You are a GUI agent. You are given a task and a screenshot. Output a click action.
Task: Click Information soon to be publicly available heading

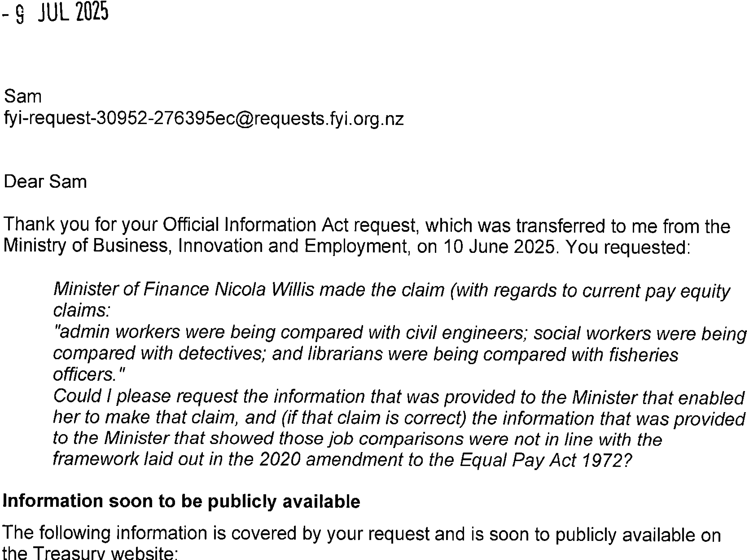coord(181,501)
